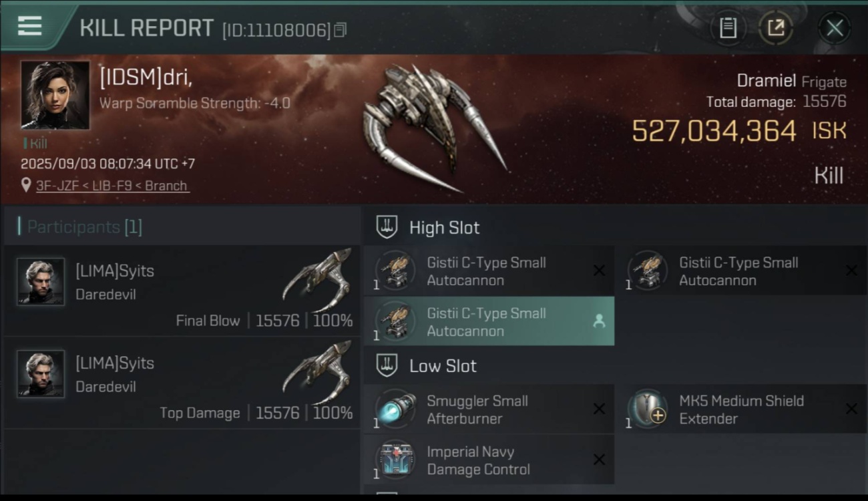
Task: Share the kill report externally
Action: (776, 28)
